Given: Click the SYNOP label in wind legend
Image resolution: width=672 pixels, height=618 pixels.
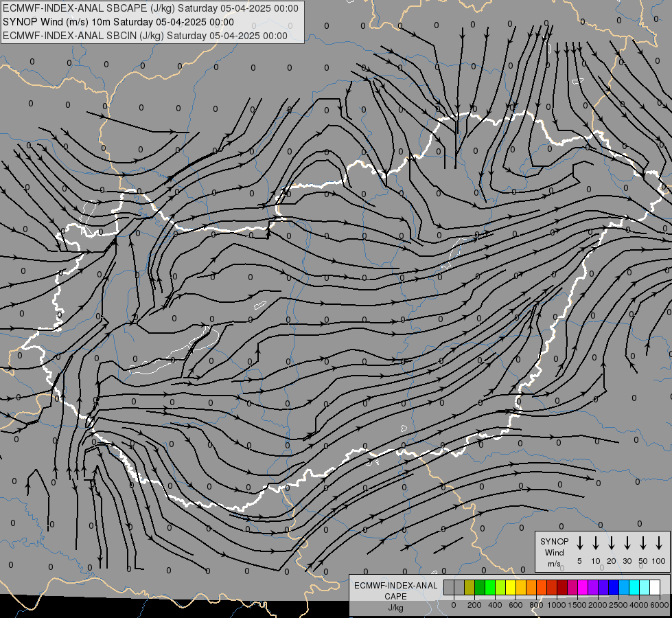Looking at the screenshot, I should (554, 541).
